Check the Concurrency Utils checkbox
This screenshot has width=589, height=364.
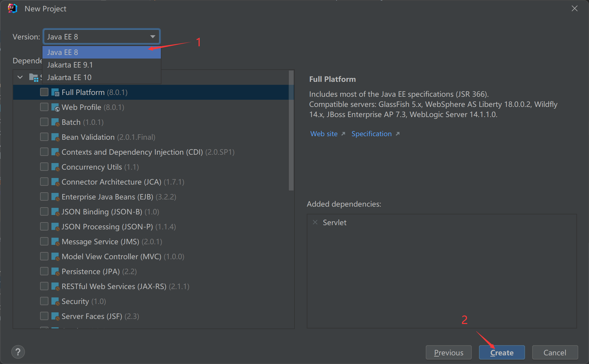click(x=44, y=167)
